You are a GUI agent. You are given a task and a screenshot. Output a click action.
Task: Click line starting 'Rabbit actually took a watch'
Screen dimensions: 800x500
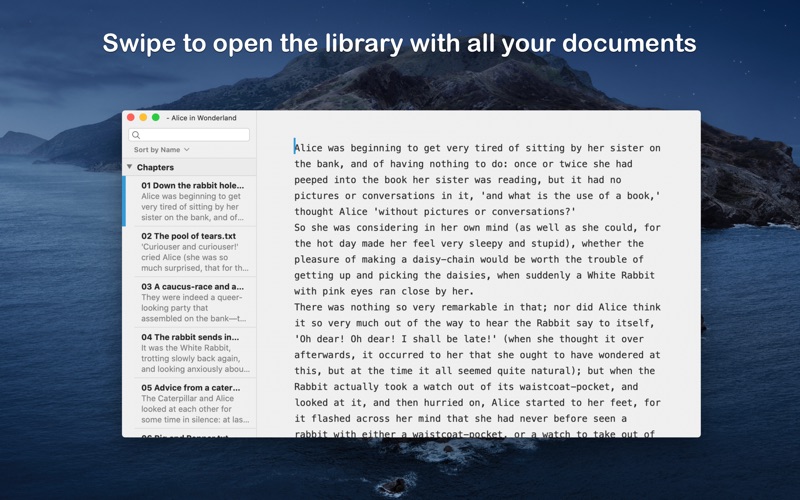click(466, 387)
